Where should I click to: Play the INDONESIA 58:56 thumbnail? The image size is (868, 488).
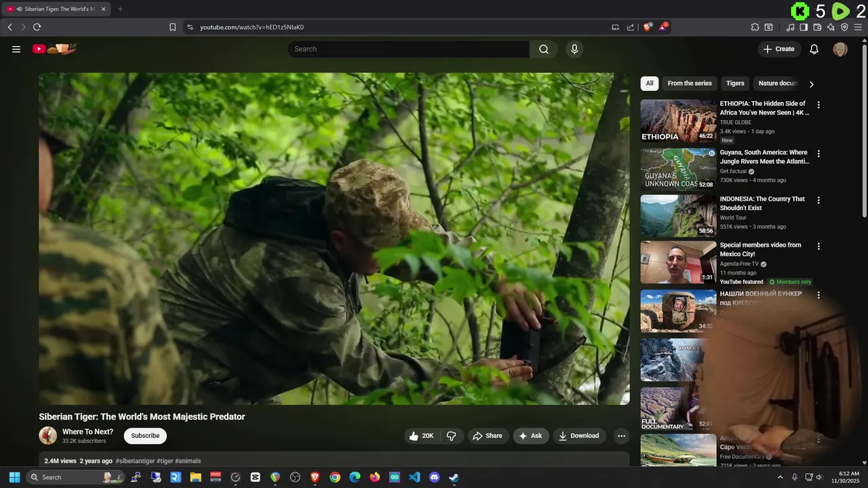coord(678,216)
